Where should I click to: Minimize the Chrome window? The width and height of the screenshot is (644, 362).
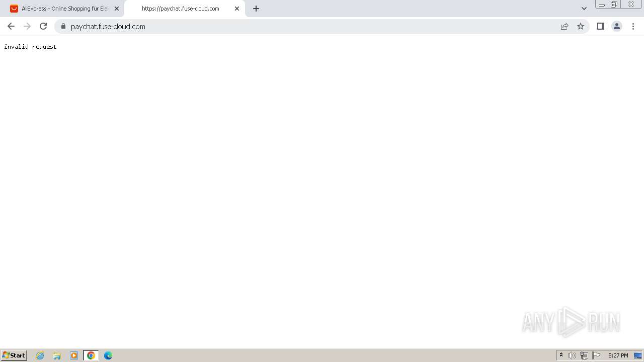(602, 5)
